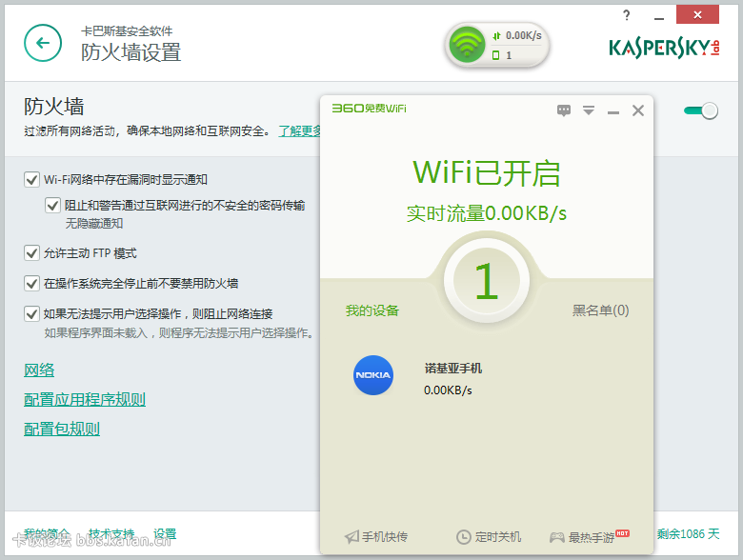Open 配置应用程序规则 link
The width and height of the screenshot is (743, 560).
point(85,399)
